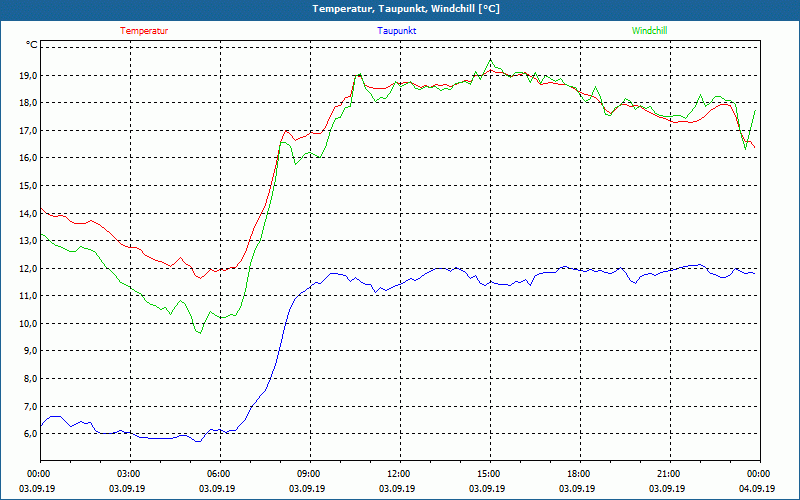Click the 14,0 y-axis value

[29, 213]
